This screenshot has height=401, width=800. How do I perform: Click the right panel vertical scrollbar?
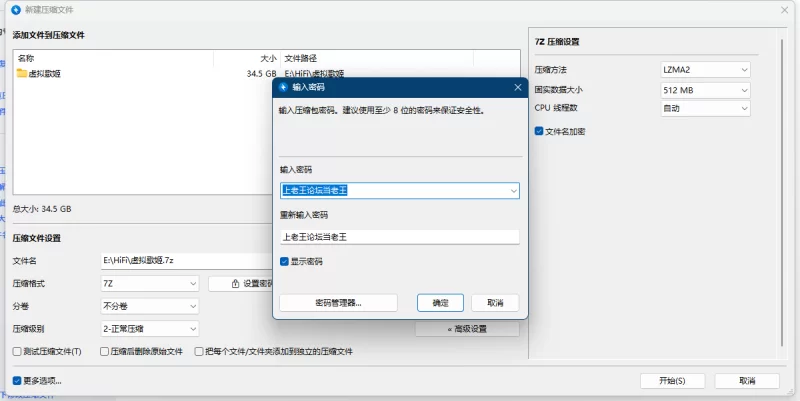pyautogui.click(x=782, y=194)
